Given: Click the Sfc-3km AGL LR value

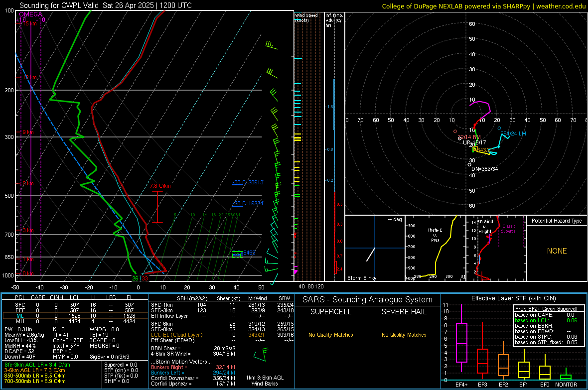Looking at the screenshot, I should pyautogui.click(x=37, y=365).
